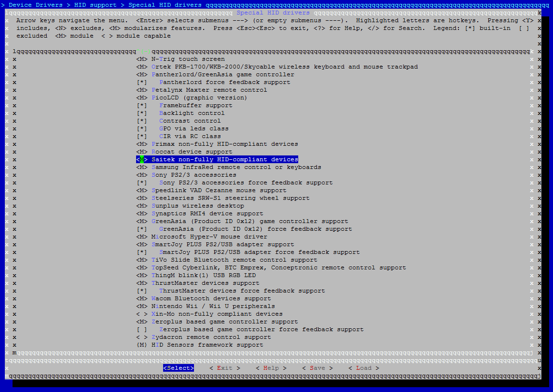Viewport: 553px width, 392px height.
Task: Enable Zeroplus force feedback support checkbox
Action: pyautogui.click(x=142, y=330)
